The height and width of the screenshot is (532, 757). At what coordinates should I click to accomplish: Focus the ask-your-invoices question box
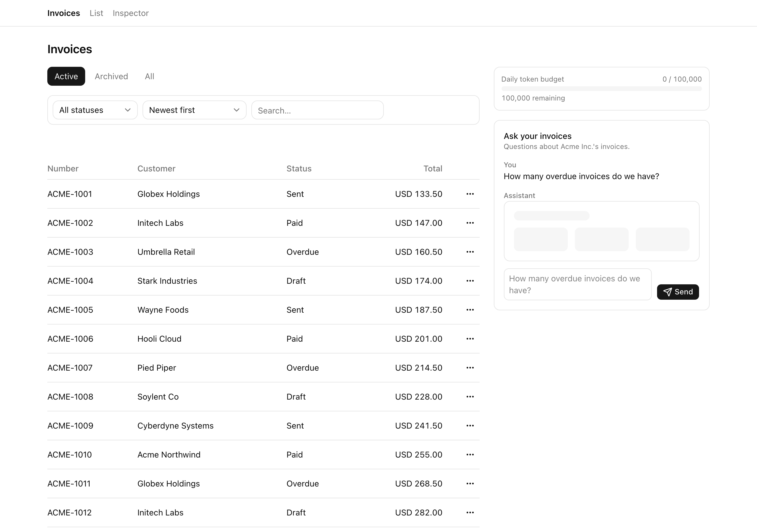pos(578,284)
